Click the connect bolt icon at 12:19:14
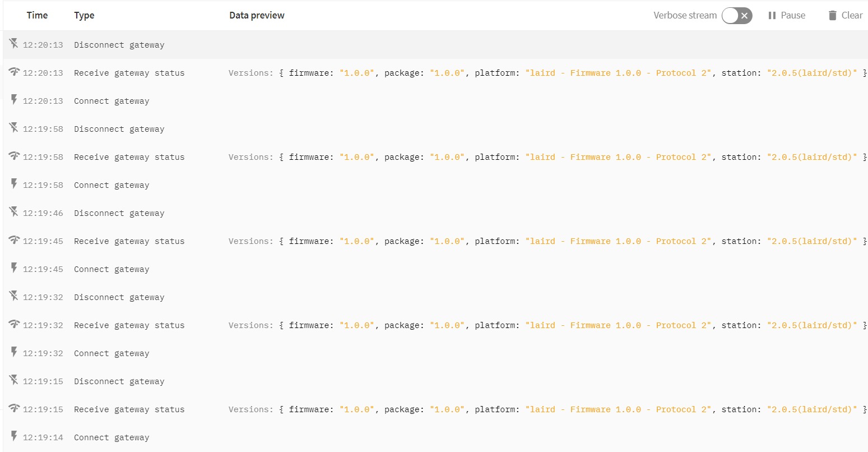Image resolution: width=868 pixels, height=452 pixels. pos(14,436)
